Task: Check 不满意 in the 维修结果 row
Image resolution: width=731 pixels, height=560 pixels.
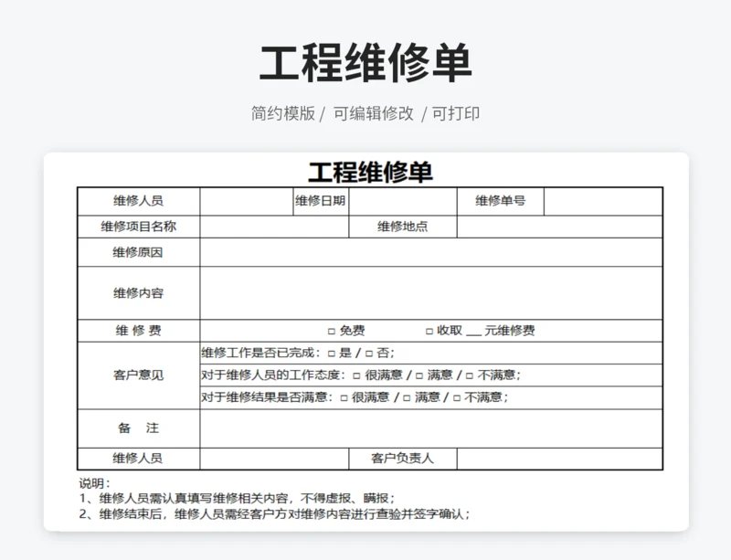Action: click(x=457, y=398)
